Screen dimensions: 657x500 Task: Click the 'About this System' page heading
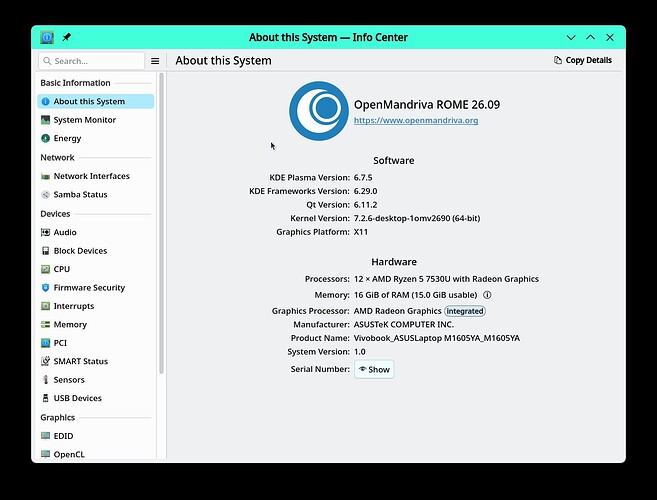point(223,61)
